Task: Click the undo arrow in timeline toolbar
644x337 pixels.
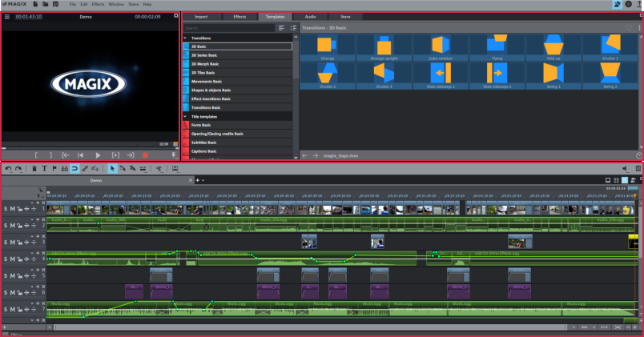Action: (8, 169)
